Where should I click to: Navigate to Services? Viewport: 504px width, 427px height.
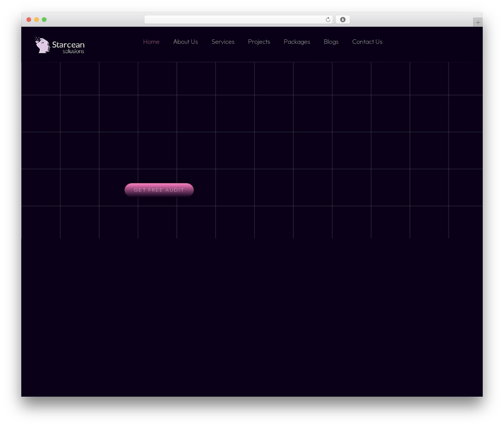point(223,42)
